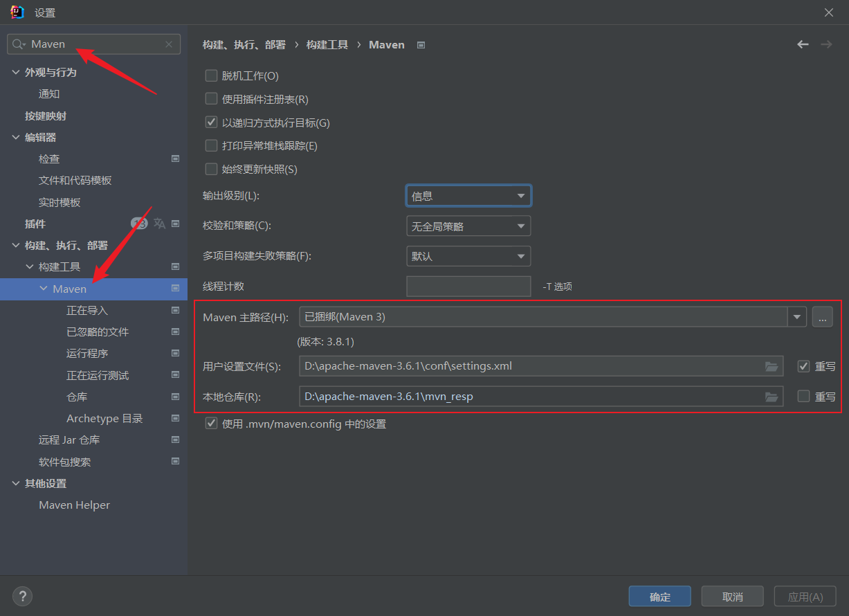Clear the Maven search text with X
Viewport: 849px width, 616px height.
(x=169, y=44)
